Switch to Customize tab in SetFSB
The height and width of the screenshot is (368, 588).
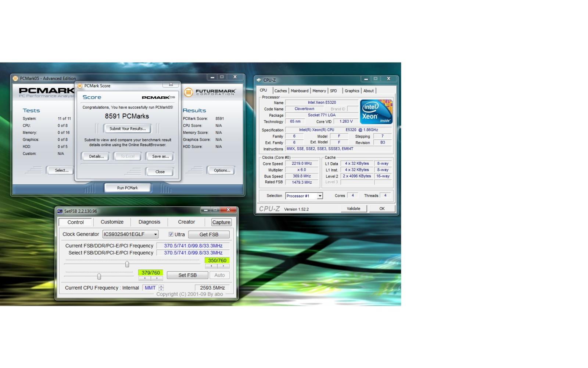[112, 222]
